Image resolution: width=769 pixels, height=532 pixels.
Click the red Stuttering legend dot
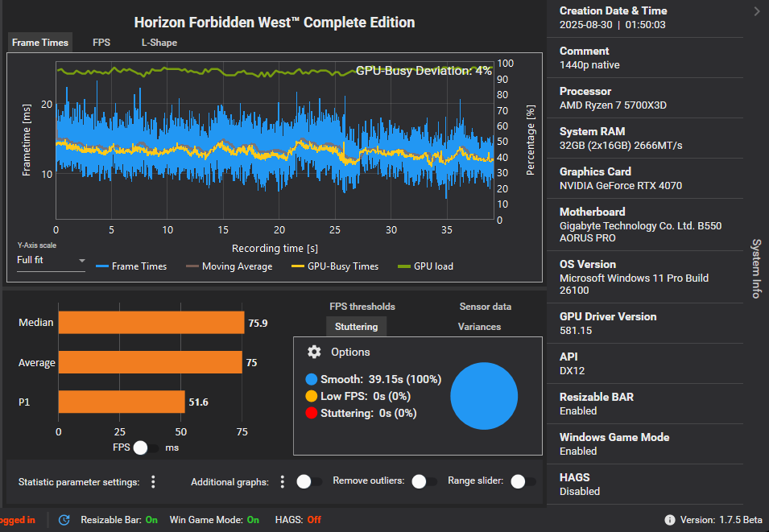tap(311, 413)
